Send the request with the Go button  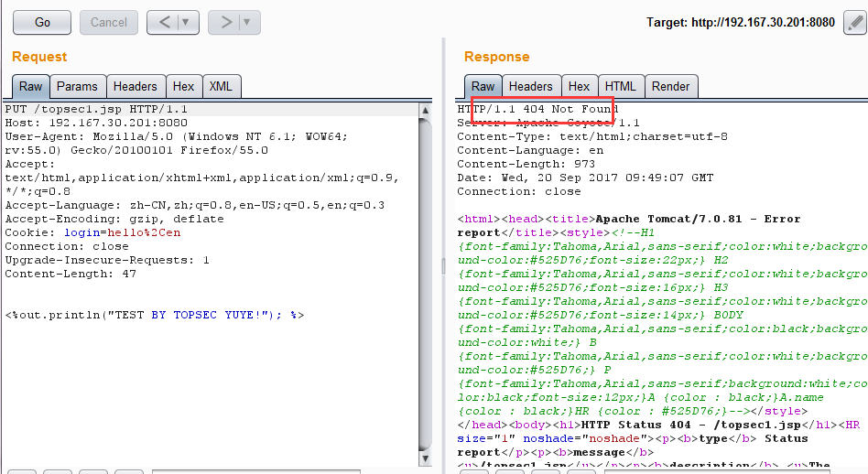[x=42, y=23]
